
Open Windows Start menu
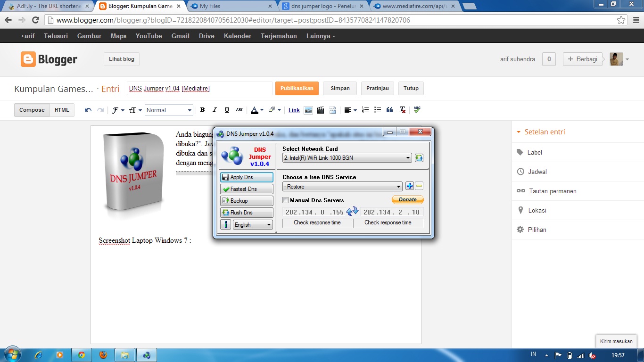point(13,354)
